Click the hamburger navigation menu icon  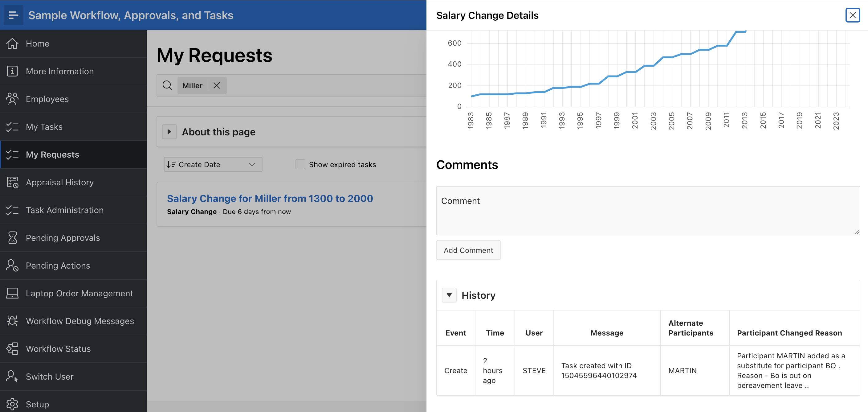point(13,15)
